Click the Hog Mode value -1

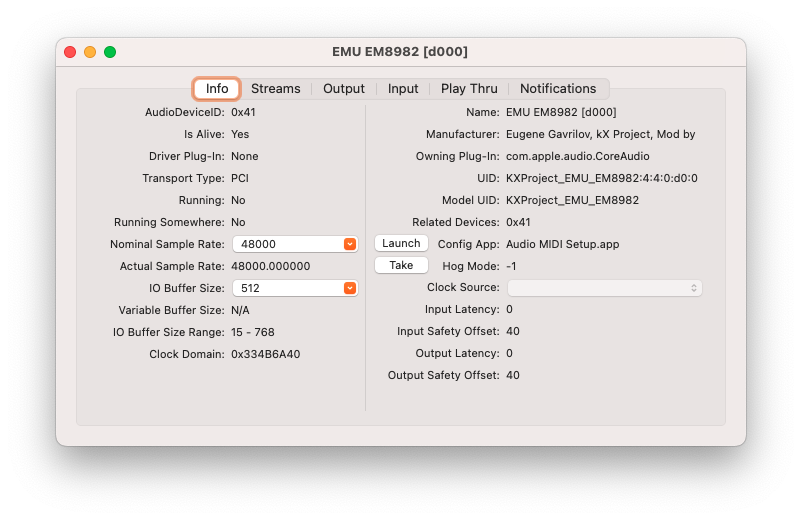coord(511,266)
